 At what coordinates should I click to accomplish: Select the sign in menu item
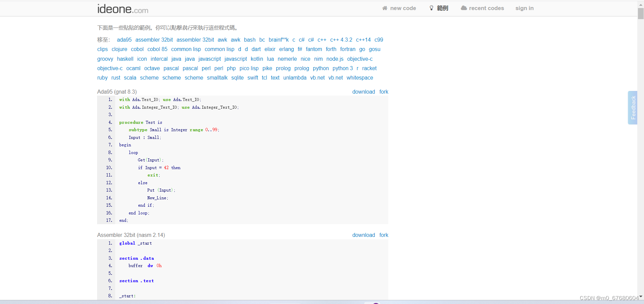click(x=524, y=8)
